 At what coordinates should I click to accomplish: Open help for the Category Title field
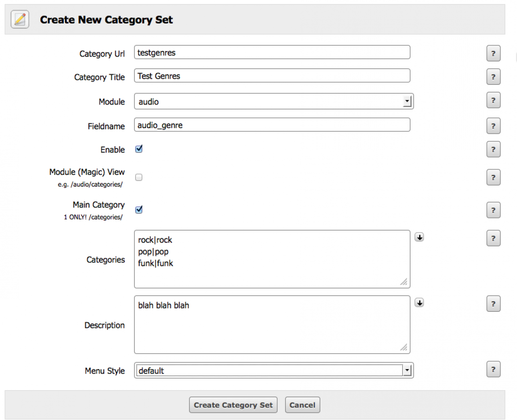click(493, 77)
